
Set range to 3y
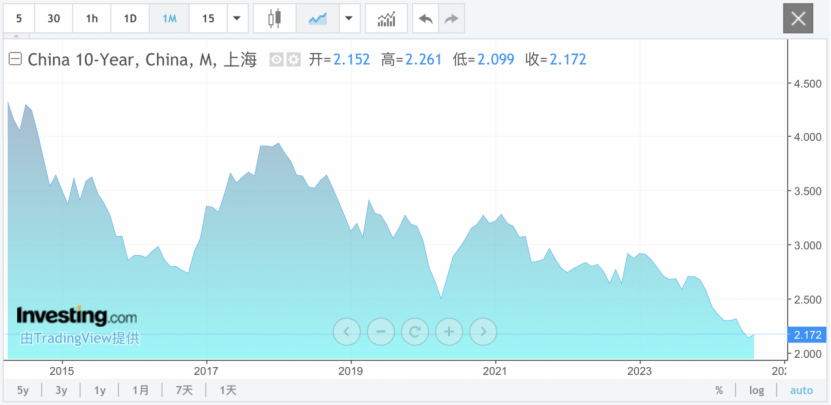(61, 391)
